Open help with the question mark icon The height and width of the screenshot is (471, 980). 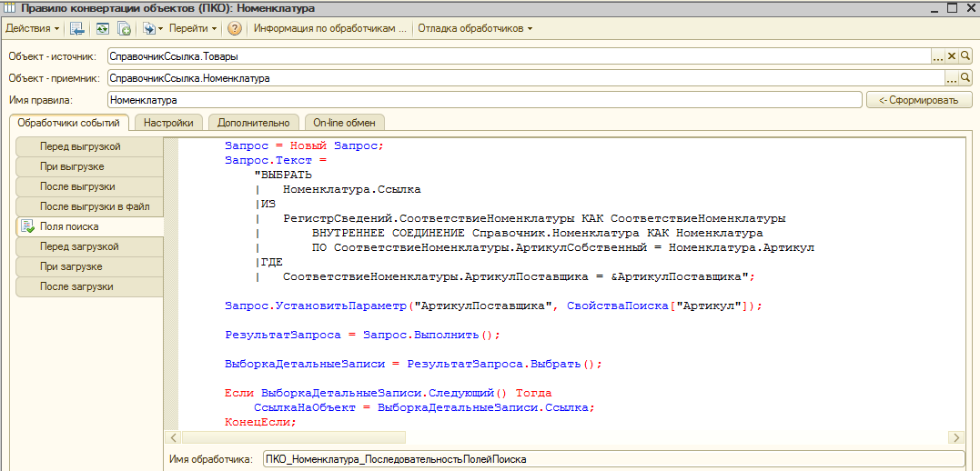pyautogui.click(x=235, y=28)
